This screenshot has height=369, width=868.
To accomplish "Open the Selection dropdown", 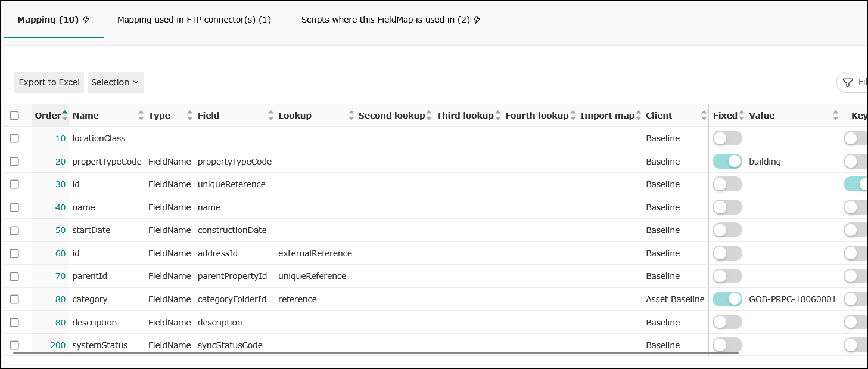I will point(116,82).
